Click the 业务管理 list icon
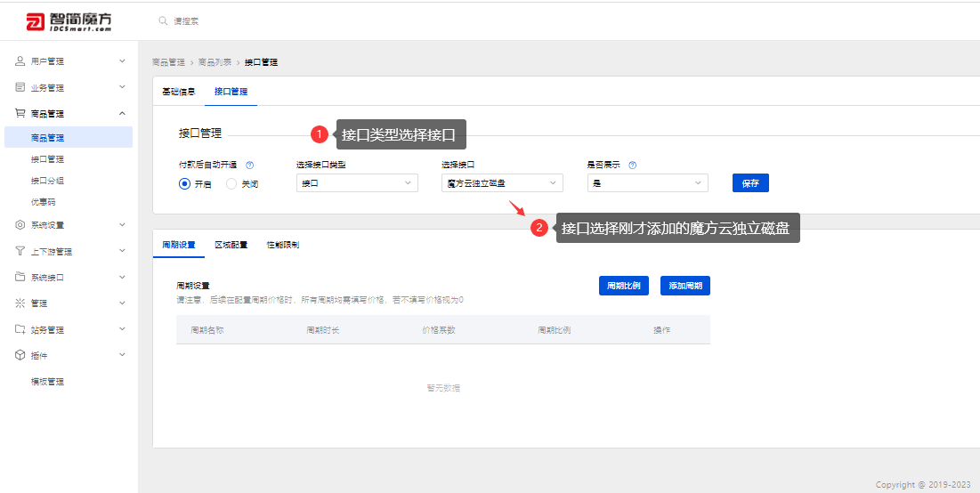980x493 pixels. pos(20,87)
